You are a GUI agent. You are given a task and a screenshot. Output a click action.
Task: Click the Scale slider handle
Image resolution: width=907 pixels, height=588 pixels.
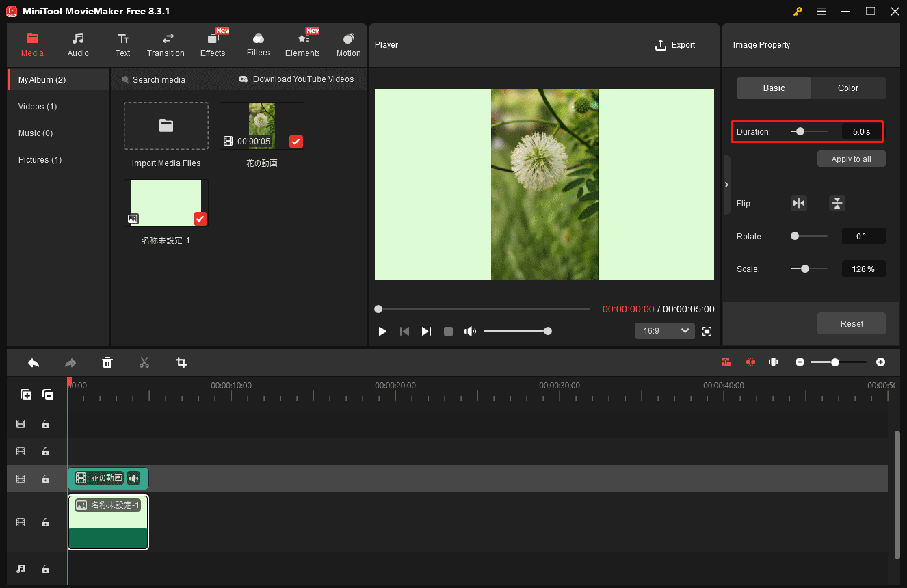pyautogui.click(x=805, y=269)
